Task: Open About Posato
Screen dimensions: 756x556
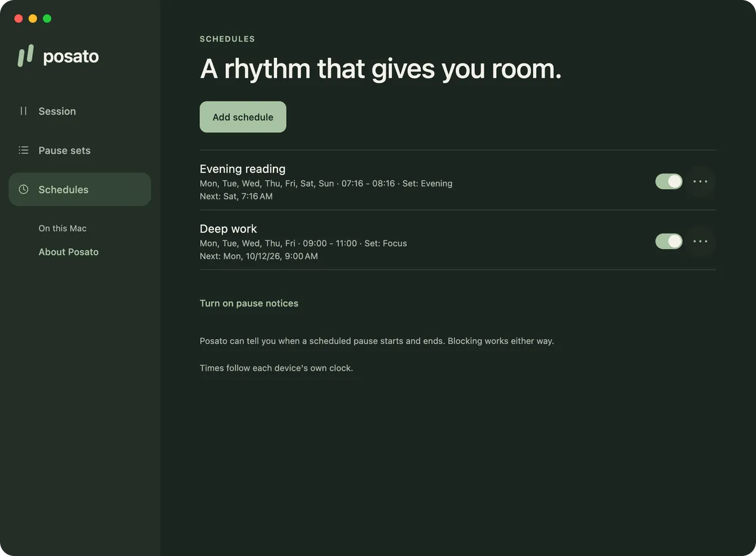Action: coord(68,252)
